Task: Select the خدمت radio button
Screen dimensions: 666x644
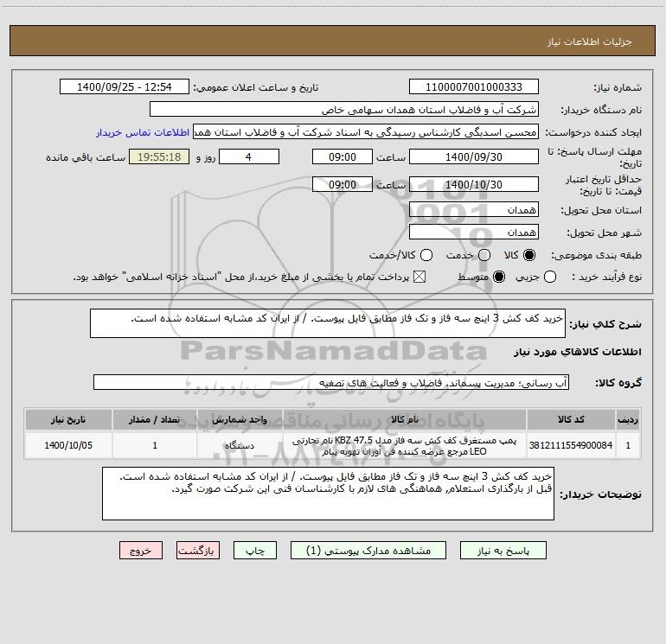Action: tap(484, 255)
